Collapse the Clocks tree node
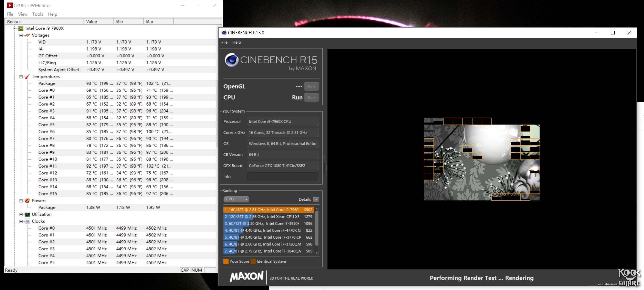 pyautogui.click(x=21, y=221)
